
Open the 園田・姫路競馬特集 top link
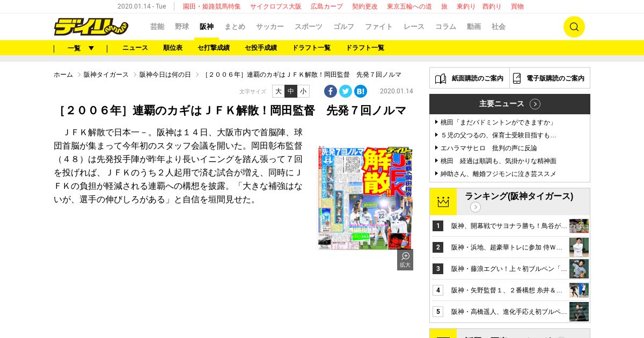point(212,6)
